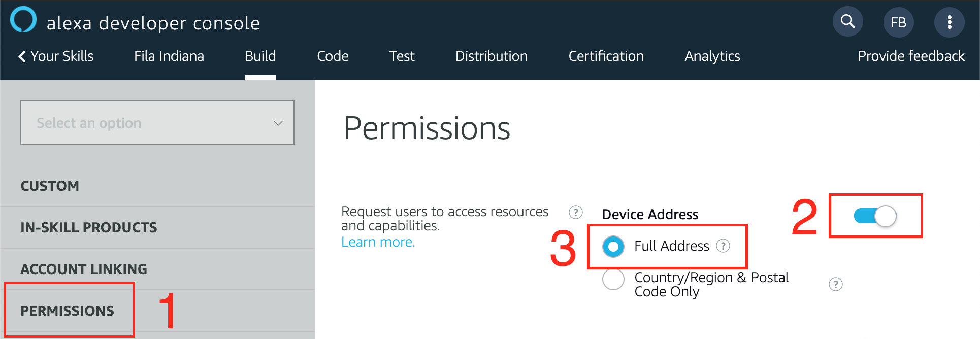Open Account Linking in the sidebar

[x=84, y=269]
